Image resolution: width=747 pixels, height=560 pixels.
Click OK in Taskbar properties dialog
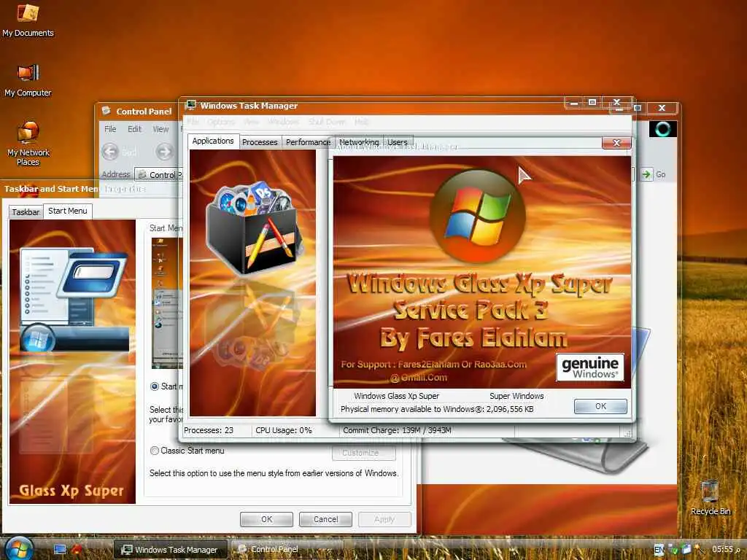tap(266, 519)
